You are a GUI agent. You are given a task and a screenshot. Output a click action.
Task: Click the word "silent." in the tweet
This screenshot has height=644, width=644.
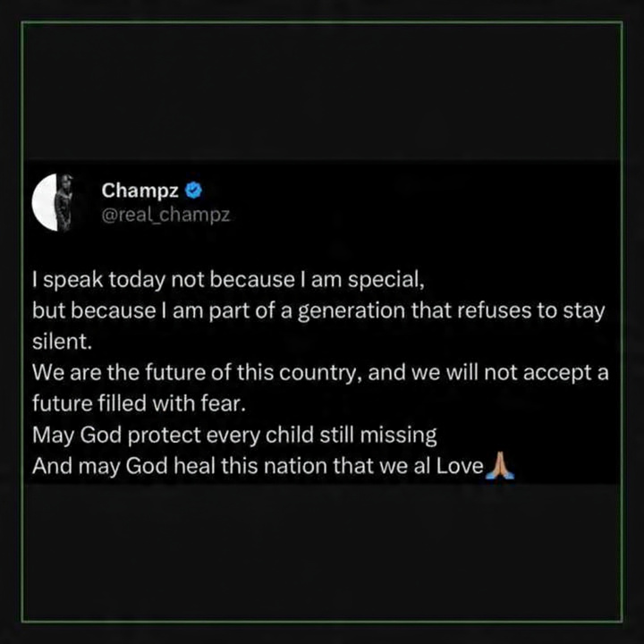coord(56,343)
